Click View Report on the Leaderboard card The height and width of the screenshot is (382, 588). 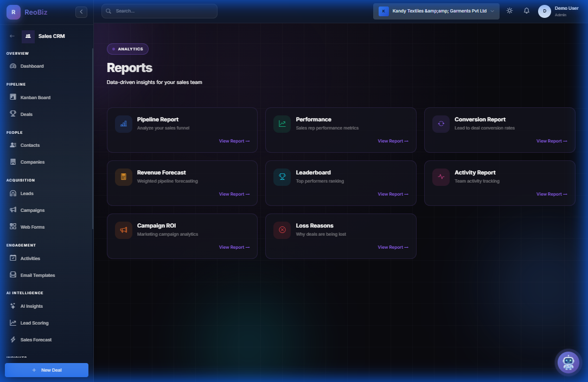393,194
